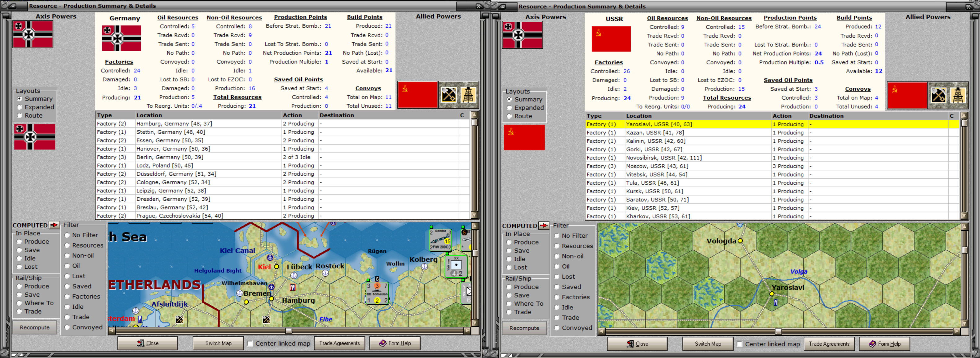
Task: Click the Soviet flag in the Allied Powers panel
Action: coord(417,94)
